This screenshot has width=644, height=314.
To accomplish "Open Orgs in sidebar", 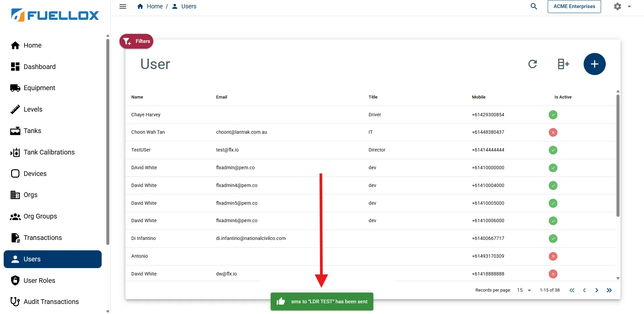I will point(53,195).
